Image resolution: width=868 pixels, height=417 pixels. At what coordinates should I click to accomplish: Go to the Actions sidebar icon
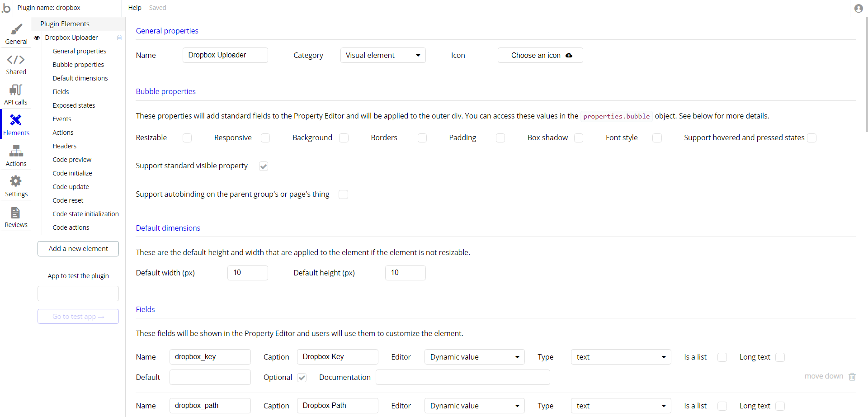(x=16, y=152)
